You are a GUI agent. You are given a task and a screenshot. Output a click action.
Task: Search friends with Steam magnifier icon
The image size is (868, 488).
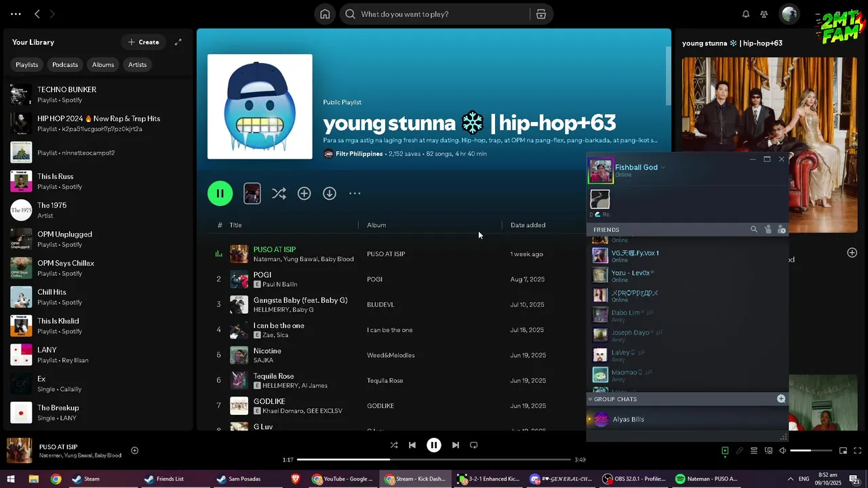click(x=753, y=230)
